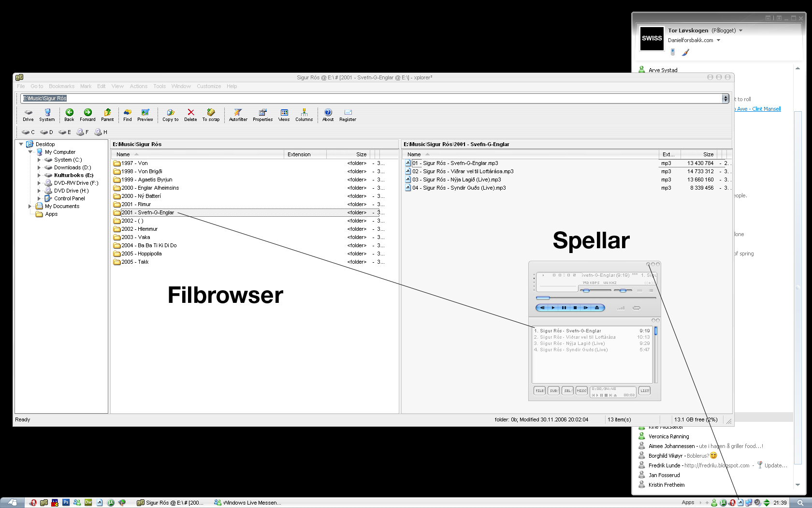The image size is (812, 508).
Task: Click the E:\Music\Sigur Rós address field
Action: (371, 98)
